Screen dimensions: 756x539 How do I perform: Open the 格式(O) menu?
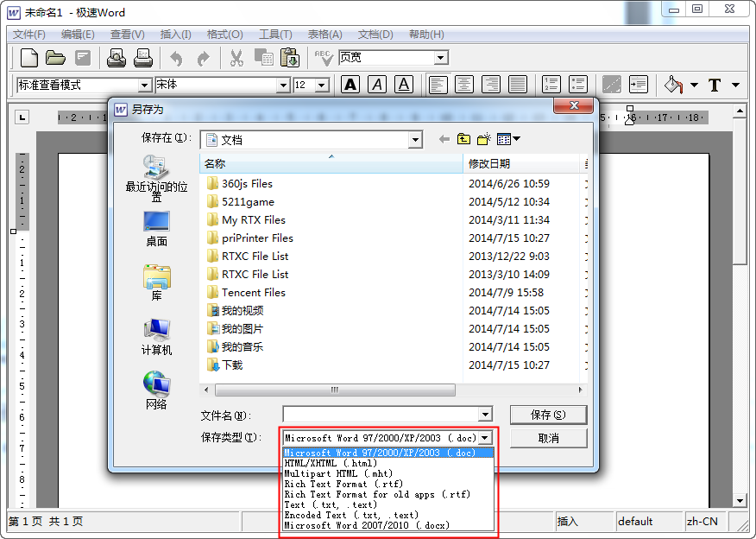(224, 35)
